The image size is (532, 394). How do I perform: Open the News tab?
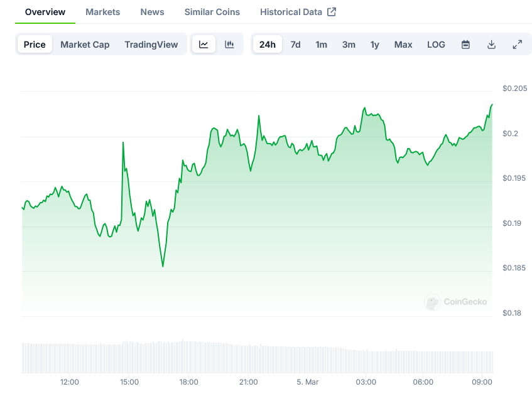pos(152,12)
